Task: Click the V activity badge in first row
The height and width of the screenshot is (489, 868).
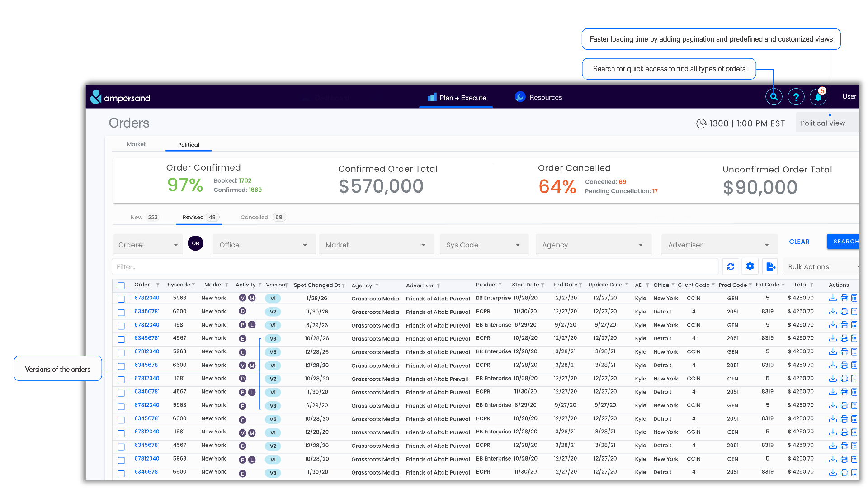Action: click(x=243, y=298)
